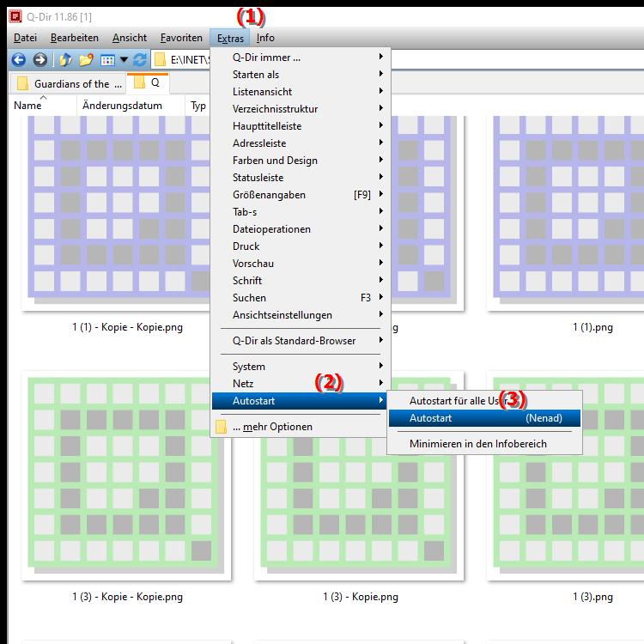Toggle Minimieren in den Infobereich
Screen dimensions: 644x644
(x=484, y=444)
